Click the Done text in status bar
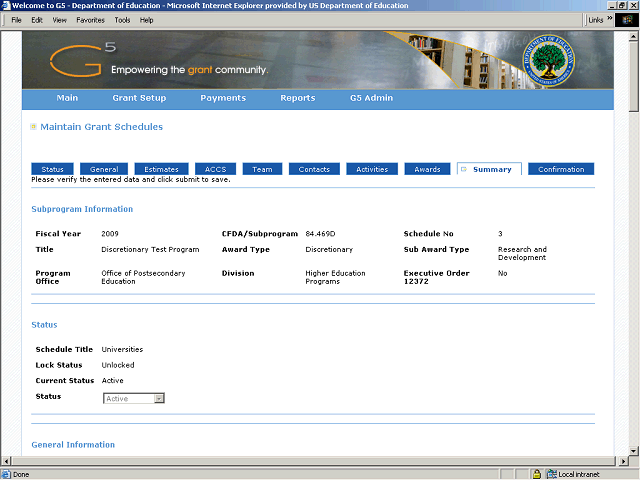 21,474
